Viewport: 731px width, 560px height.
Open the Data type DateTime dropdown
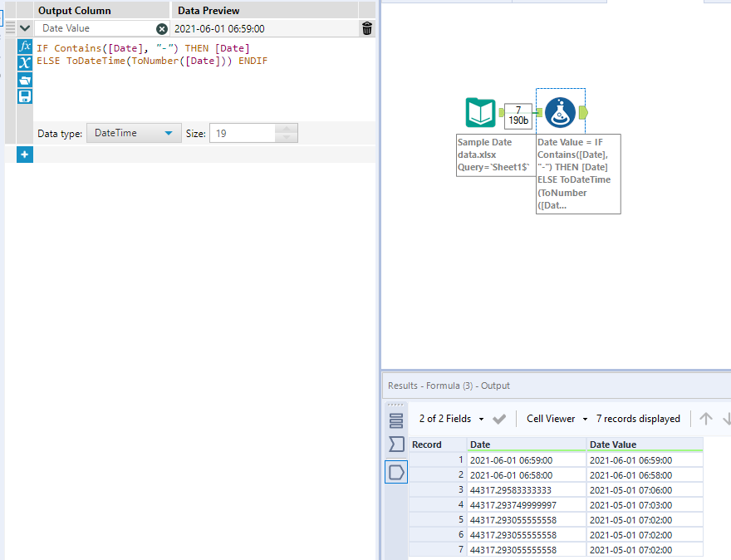pos(134,133)
